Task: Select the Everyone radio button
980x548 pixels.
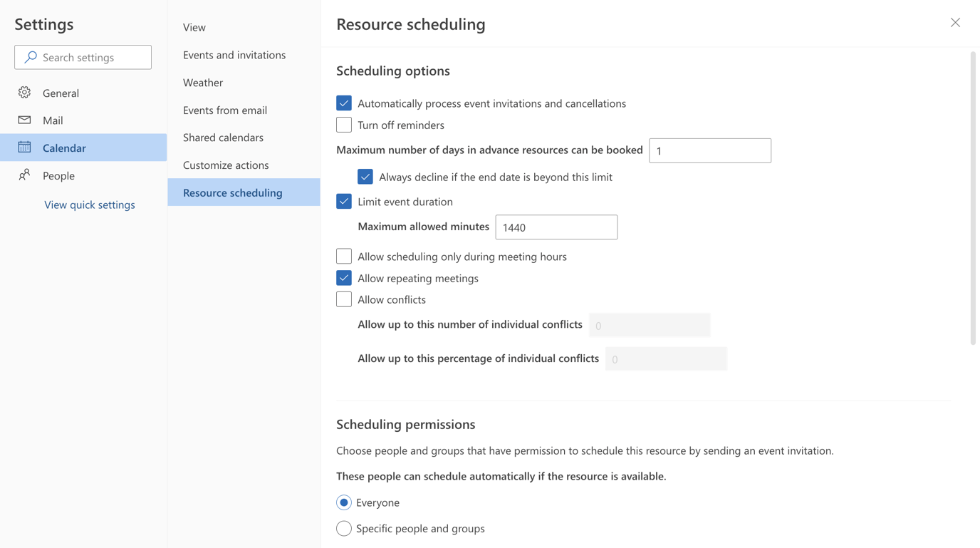Action: coord(344,502)
